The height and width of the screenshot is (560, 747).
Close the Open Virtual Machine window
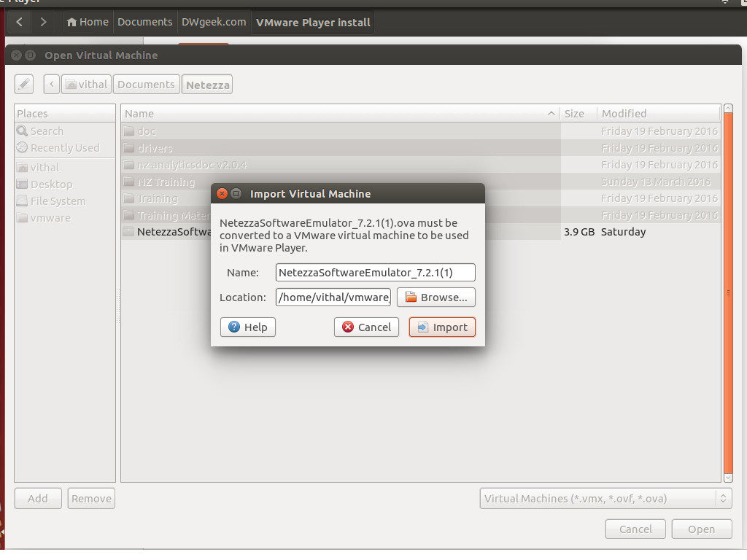click(x=16, y=55)
